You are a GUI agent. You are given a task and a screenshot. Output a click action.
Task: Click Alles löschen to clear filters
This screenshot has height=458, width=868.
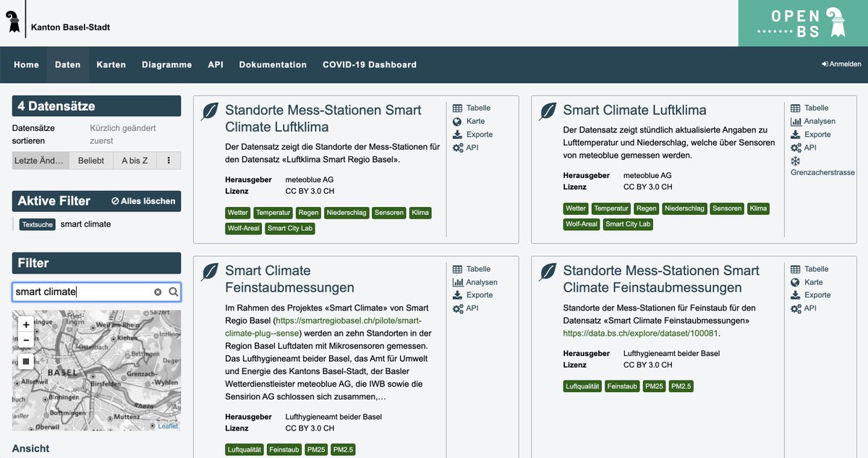(143, 201)
